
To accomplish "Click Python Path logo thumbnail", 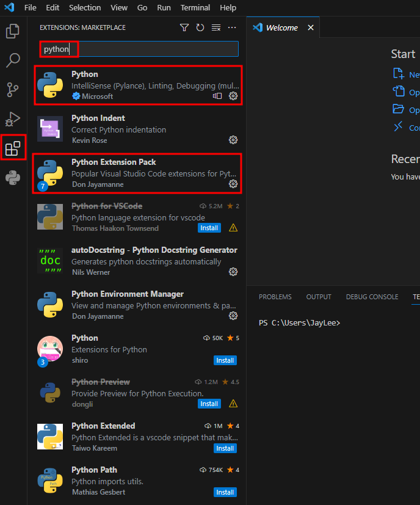I will pyautogui.click(x=50, y=481).
